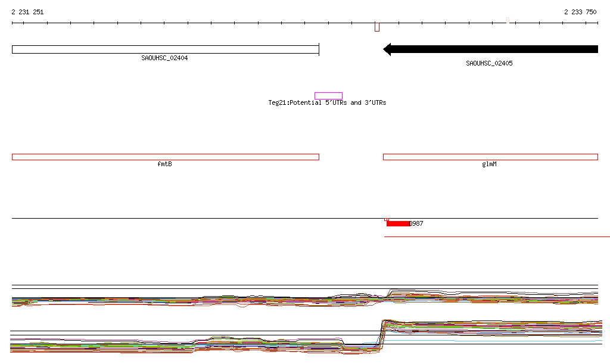Click the D987 label text
The image size is (610, 364).
(x=416, y=223)
